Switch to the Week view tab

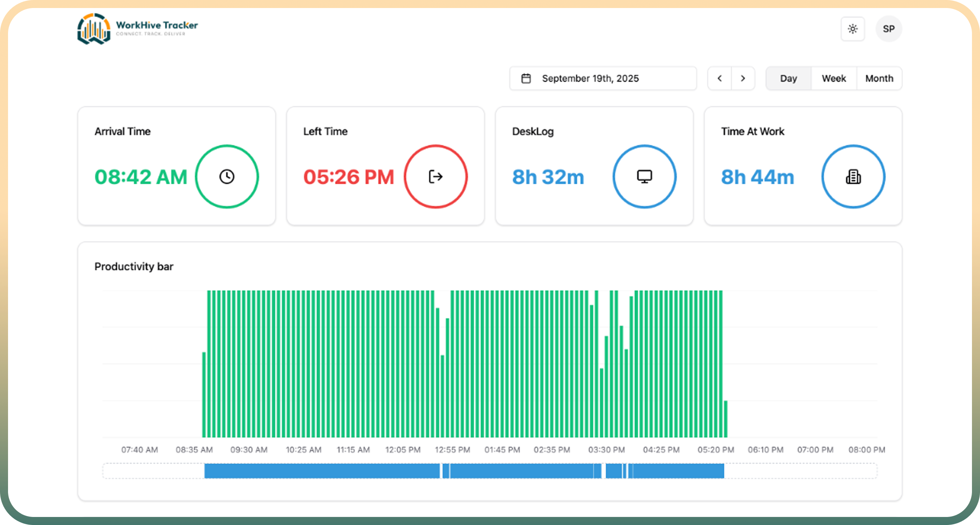coord(834,78)
